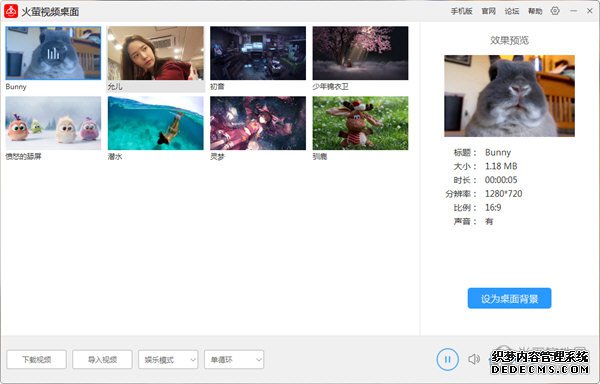Screen dimensions: 600x384
Task: Click the ratio value 16:9
Action: point(493,207)
